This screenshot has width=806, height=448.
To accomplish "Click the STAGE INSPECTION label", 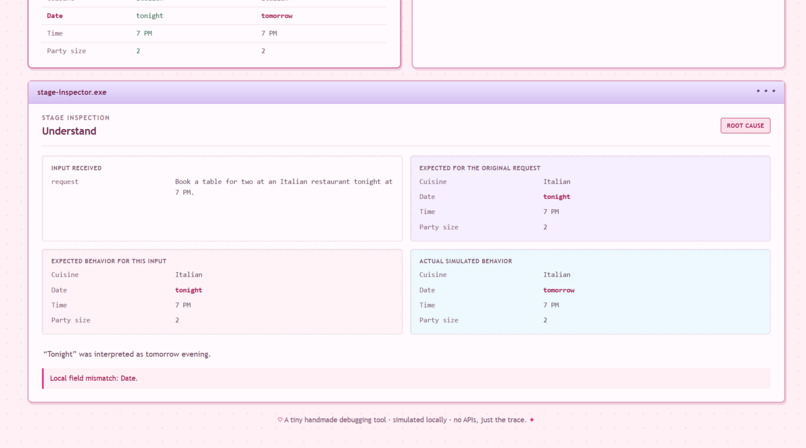I will (76, 118).
